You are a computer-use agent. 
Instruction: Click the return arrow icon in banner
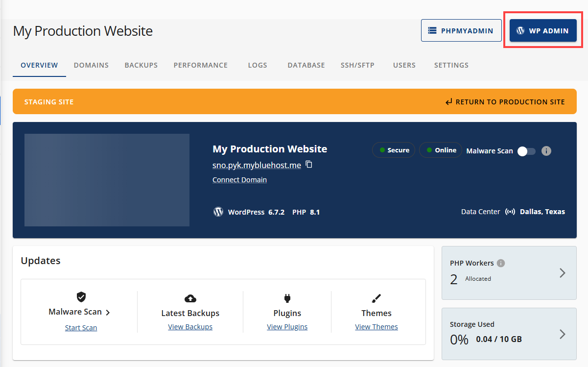point(449,102)
